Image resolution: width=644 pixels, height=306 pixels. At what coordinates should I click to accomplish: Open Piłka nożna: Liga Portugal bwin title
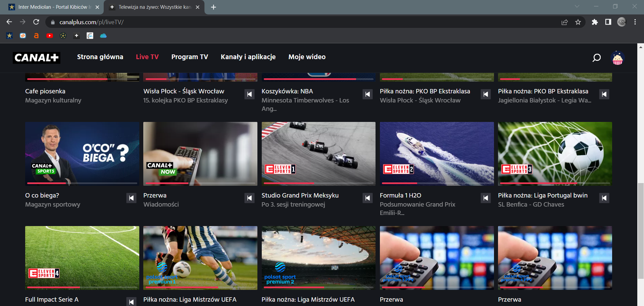(543, 195)
